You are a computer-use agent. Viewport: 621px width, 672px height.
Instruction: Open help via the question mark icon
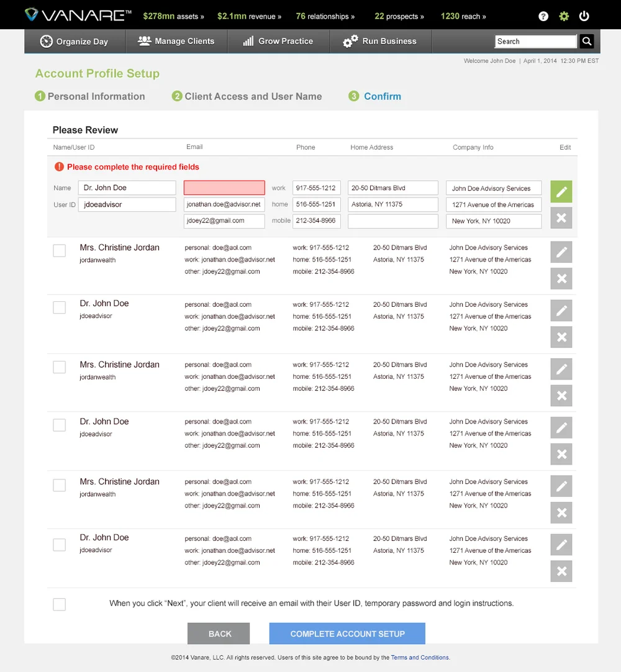543,16
